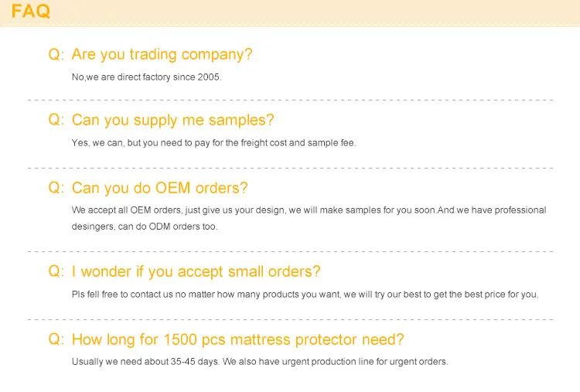Open "I wonder if you accept small orders?"

pyautogui.click(x=196, y=271)
